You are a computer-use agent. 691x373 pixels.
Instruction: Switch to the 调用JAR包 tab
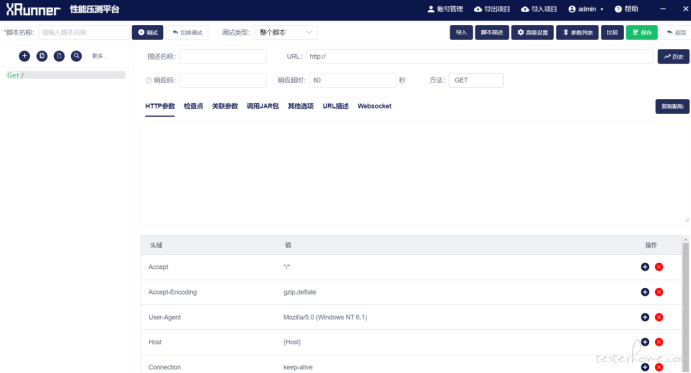pyautogui.click(x=263, y=106)
